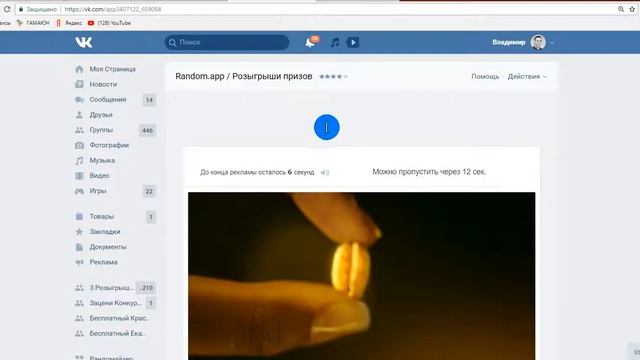
Task: Click the secure connection lock icon
Action: click(21, 9)
